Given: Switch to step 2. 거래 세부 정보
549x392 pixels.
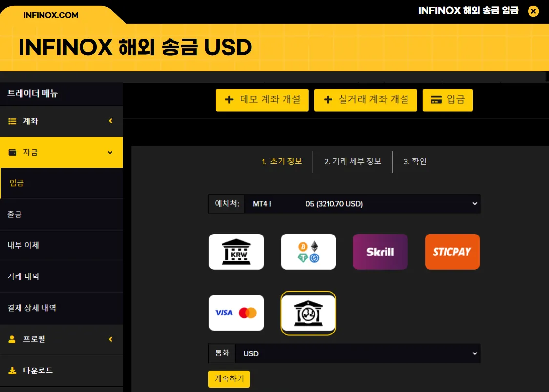Looking at the screenshot, I should tap(352, 161).
